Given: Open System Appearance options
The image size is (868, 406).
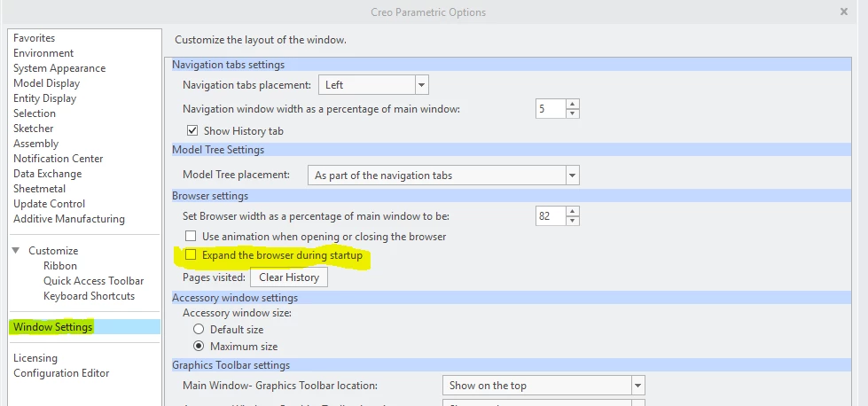Looking at the screenshot, I should tap(59, 68).
